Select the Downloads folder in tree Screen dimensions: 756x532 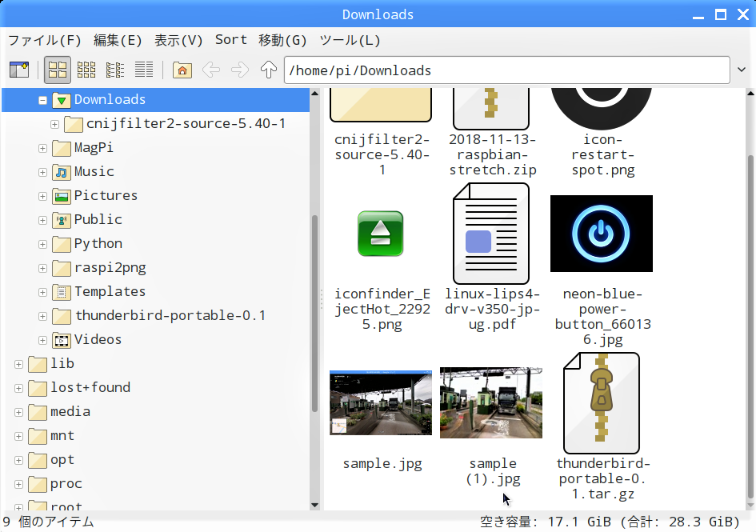(x=155, y=100)
